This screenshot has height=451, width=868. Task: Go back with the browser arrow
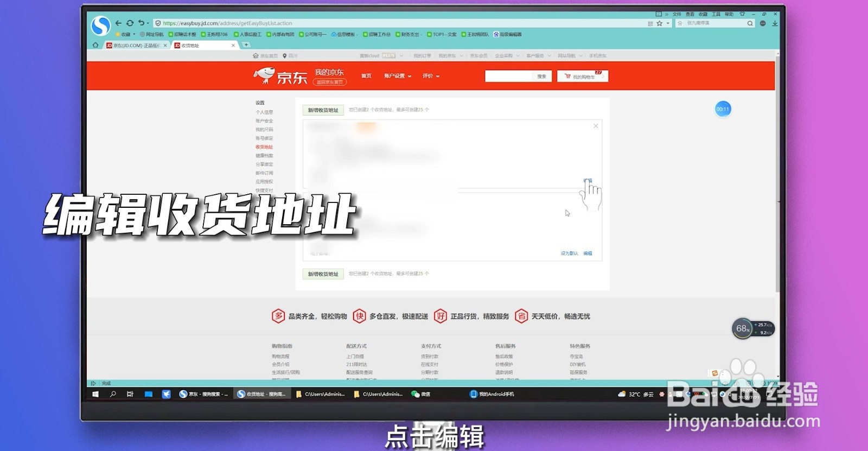118,23
